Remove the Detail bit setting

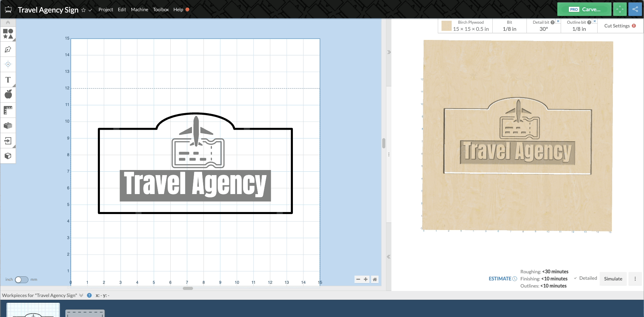(x=558, y=21)
